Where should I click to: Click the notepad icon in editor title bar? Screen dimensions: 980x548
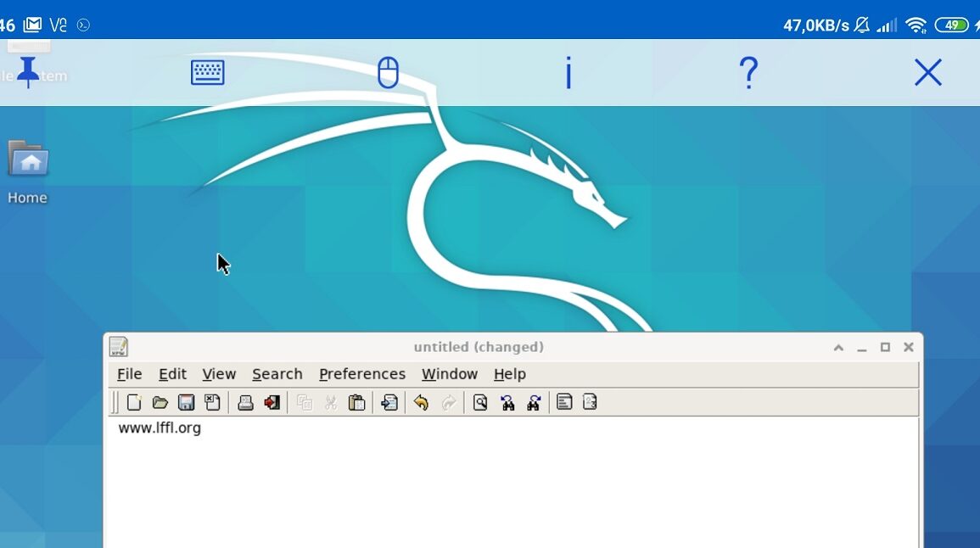[x=118, y=347]
